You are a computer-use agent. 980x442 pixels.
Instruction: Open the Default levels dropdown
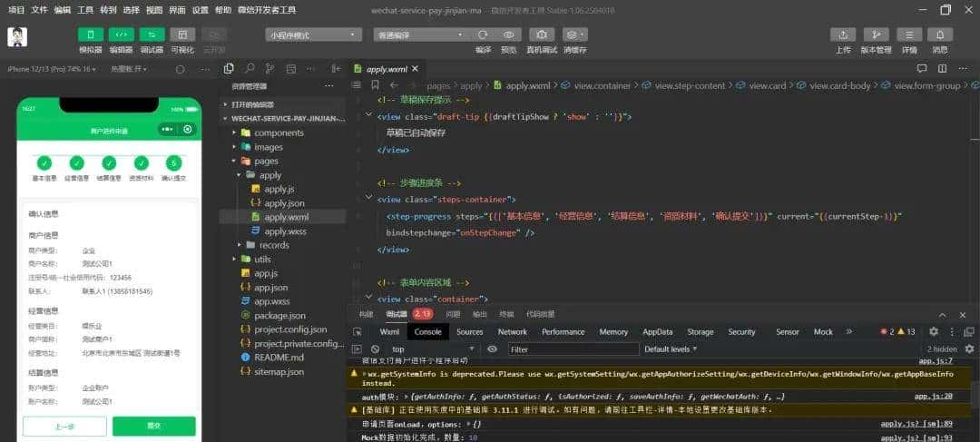pyautogui.click(x=671, y=349)
